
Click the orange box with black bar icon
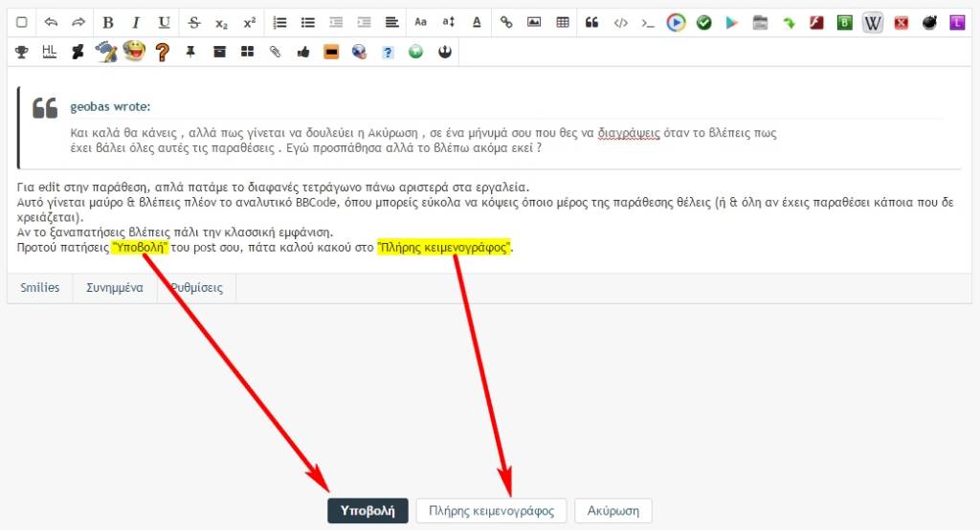click(331, 52)
